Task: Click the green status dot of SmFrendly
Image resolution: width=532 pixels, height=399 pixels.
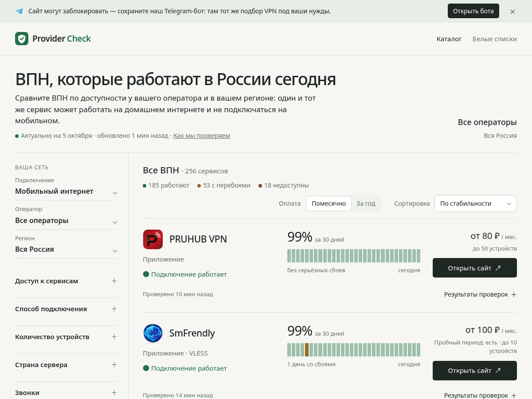Action: (x=146, y=368)
